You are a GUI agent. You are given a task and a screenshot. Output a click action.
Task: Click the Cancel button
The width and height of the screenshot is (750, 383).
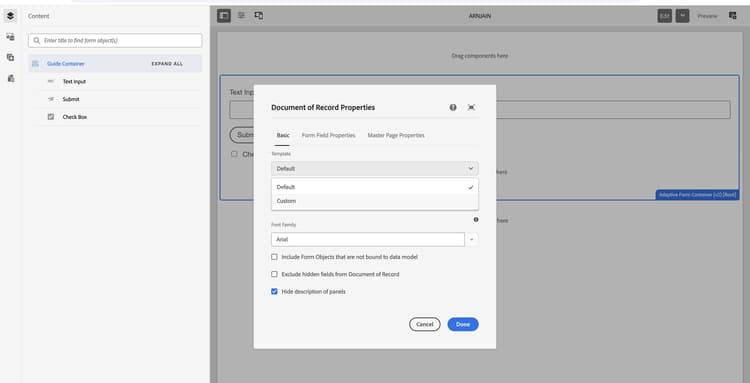(x=425, y=325)
